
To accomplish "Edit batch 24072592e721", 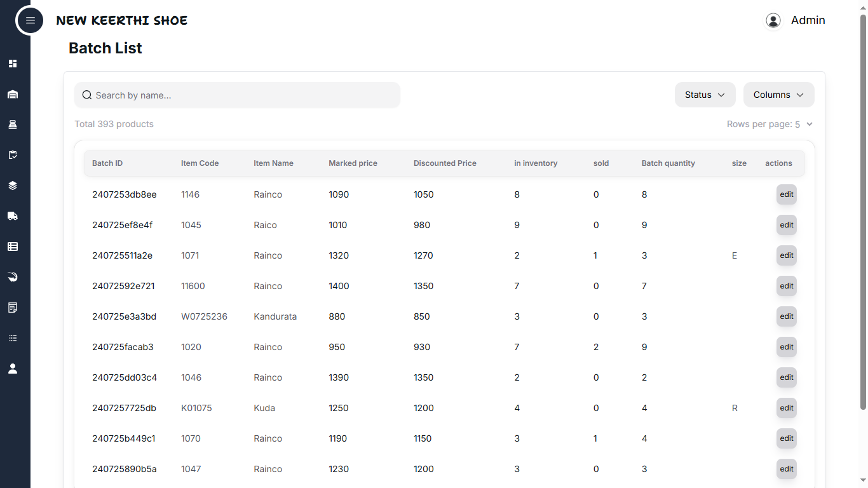I will 787,286.
